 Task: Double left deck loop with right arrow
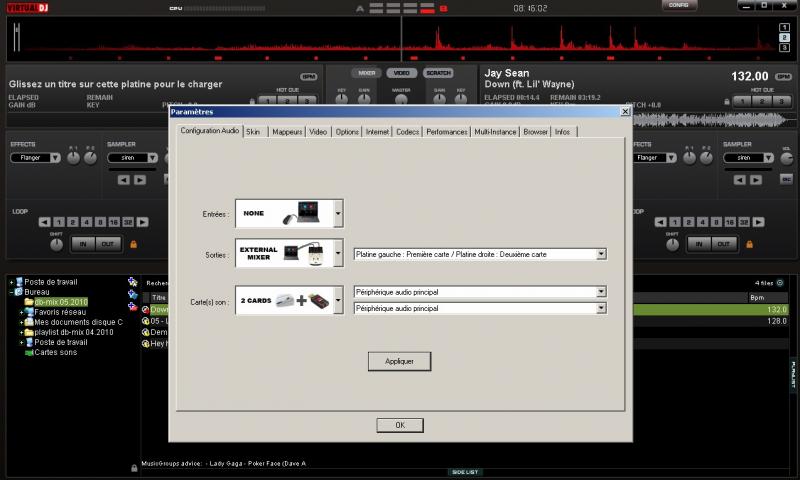[x=142, y=222]
